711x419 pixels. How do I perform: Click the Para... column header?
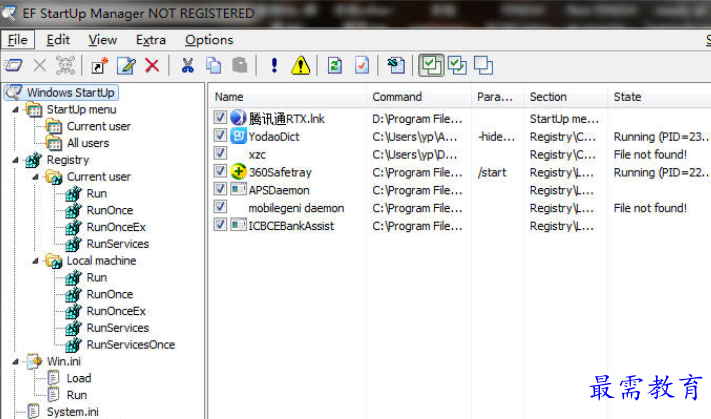pos(498,97)
